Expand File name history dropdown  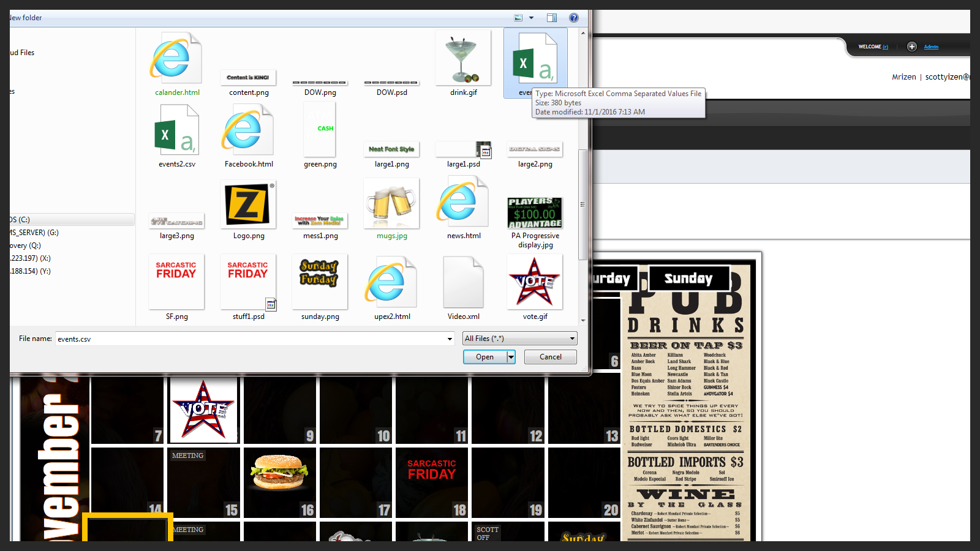(450, 339)
